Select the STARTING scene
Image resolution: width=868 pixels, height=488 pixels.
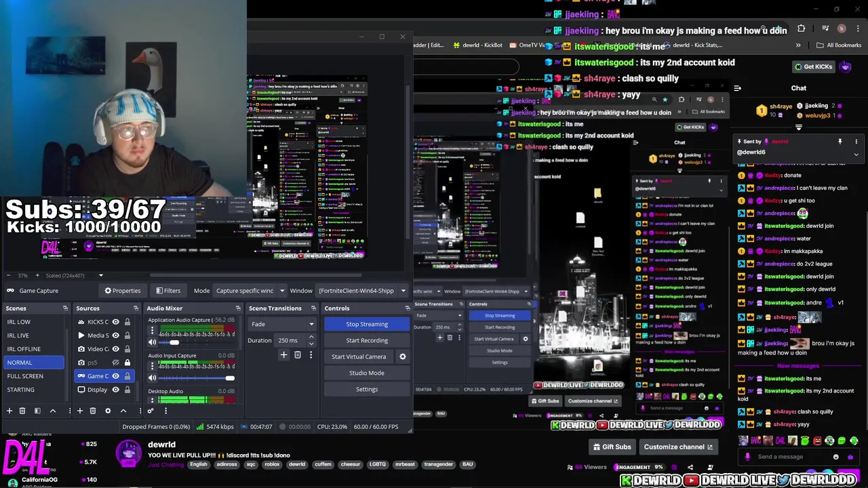(33, 390)
